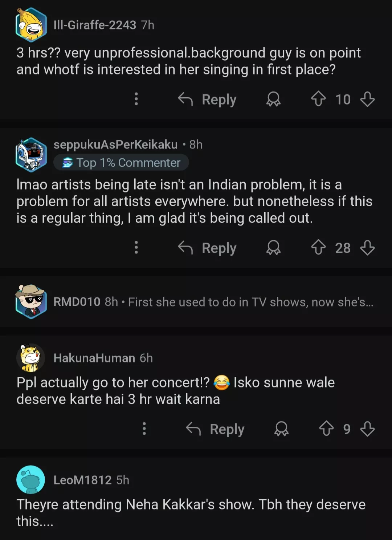The height and width of the screenshot is (540, 392).
Task: Award seppukuAsPerKeikaku's comment
Action: click(x=273, y=248)
